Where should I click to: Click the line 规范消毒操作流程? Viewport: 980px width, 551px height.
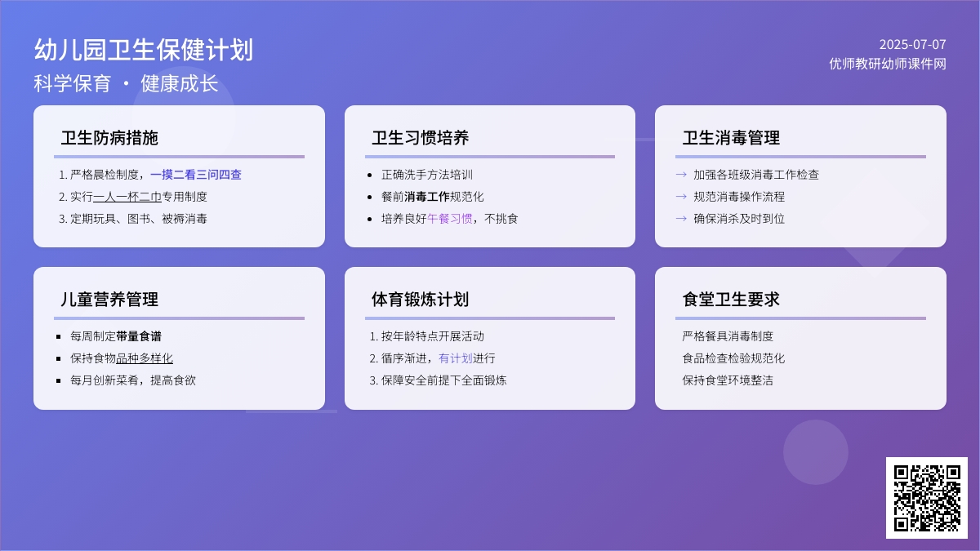pyautogui.click(x=739, y=197)
